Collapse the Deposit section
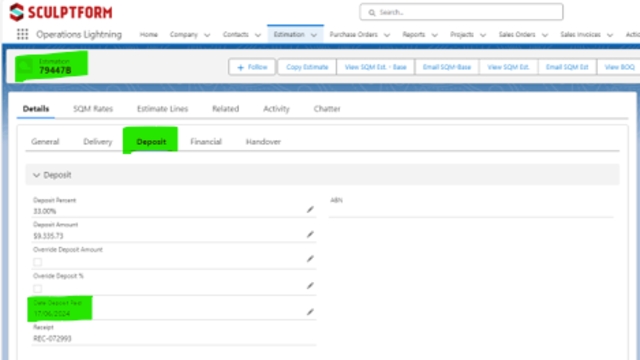The width and height of the screenshot is (640, 360). click(36, 175)
